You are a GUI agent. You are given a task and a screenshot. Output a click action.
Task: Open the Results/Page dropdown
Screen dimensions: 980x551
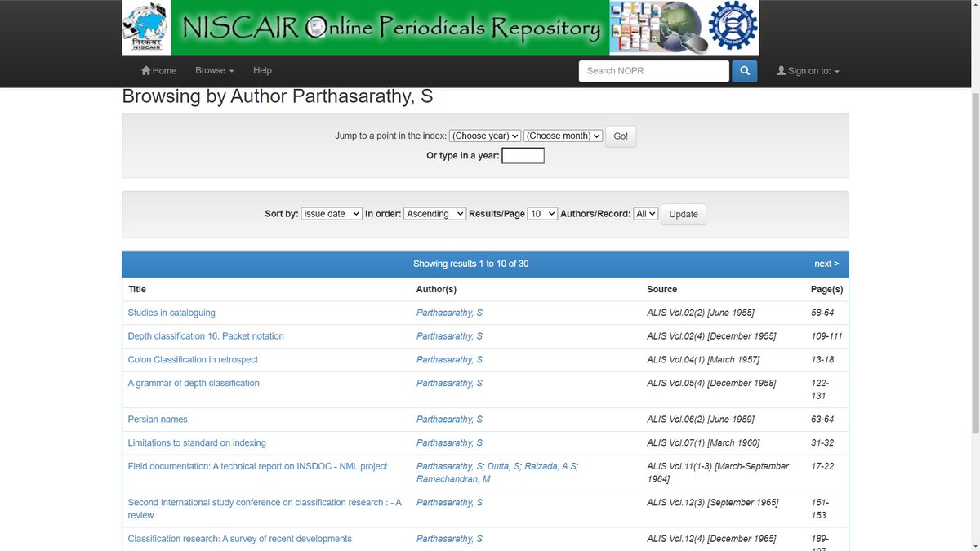pyautogui.click(x=542, y=214)
